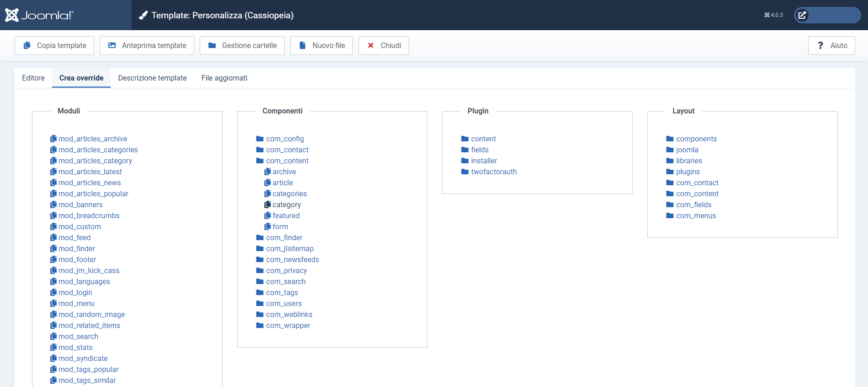Click the Joomla 4.0.3 version badge
Screen dimensions: 868x387
pos(773,15)
